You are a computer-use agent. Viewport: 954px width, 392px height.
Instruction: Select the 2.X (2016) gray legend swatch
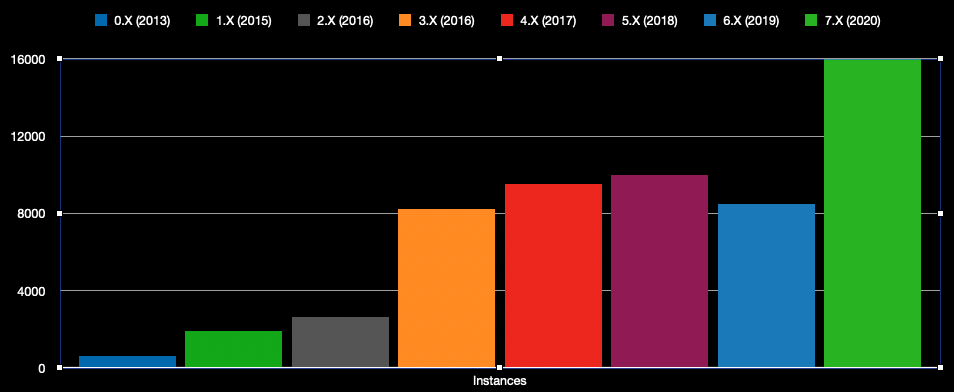pos(304,20)
